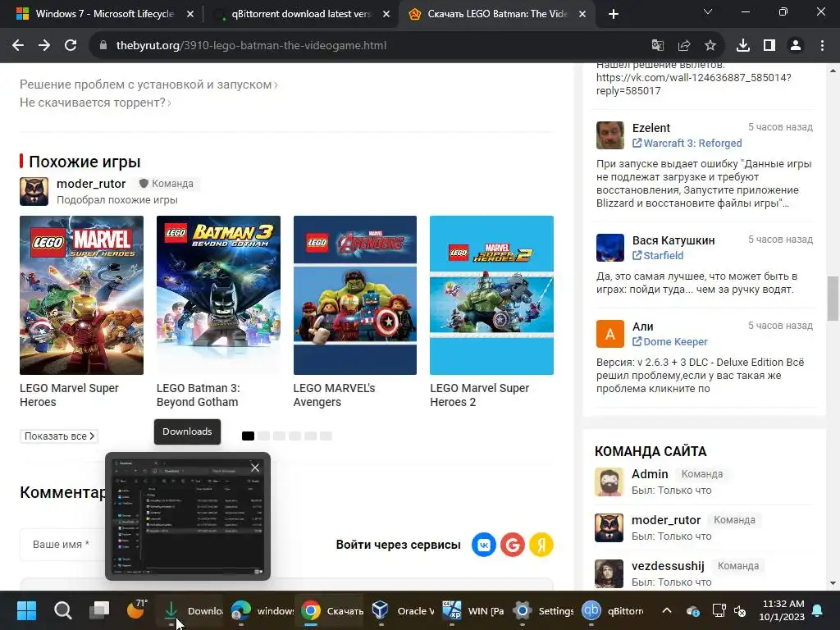Viewport: 840px width, 630px height.
Task: Open Chrome downloads tray icon
Action: (x=743, y=46)
